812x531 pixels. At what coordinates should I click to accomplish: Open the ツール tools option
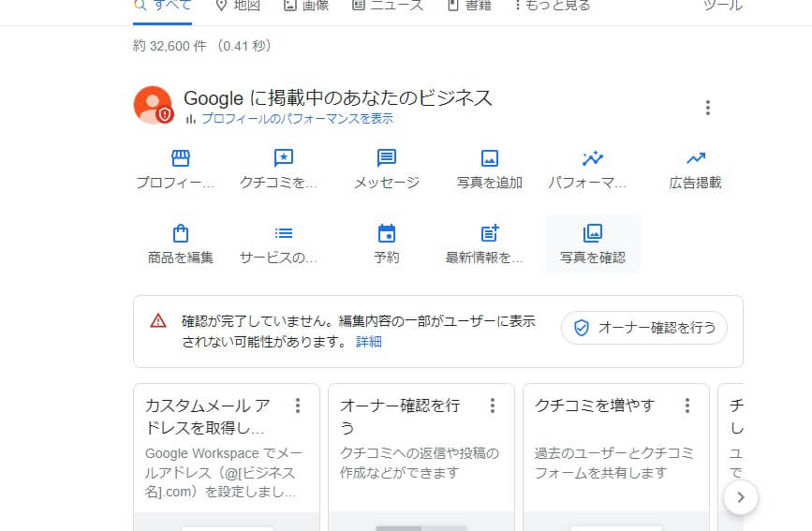click(723, 6)
